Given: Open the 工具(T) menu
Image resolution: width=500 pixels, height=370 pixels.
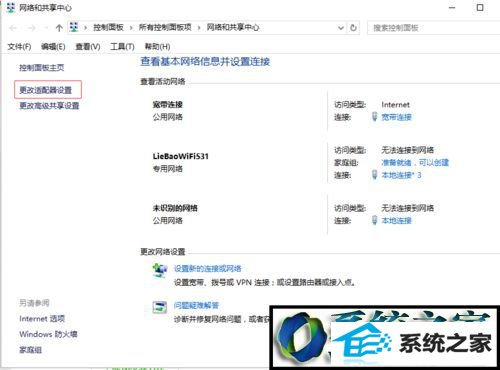Looking at the screenshot, I should [122, 47].
